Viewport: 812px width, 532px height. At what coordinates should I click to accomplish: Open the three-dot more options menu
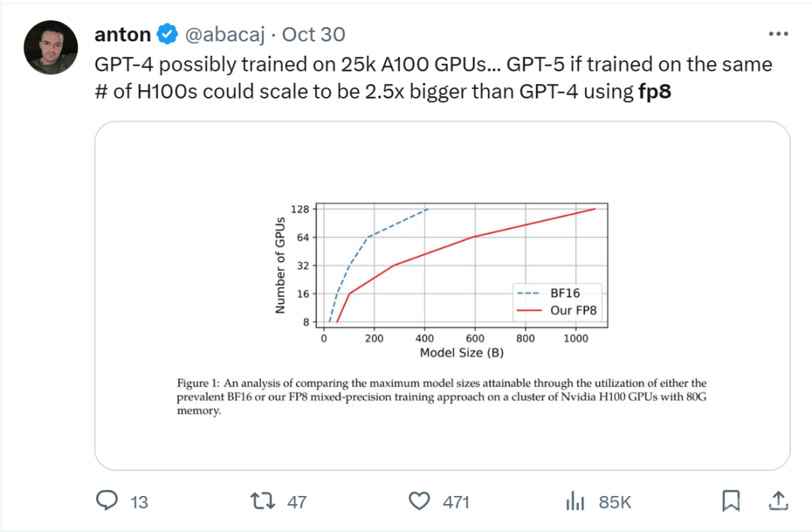click(x=778, y=35)
